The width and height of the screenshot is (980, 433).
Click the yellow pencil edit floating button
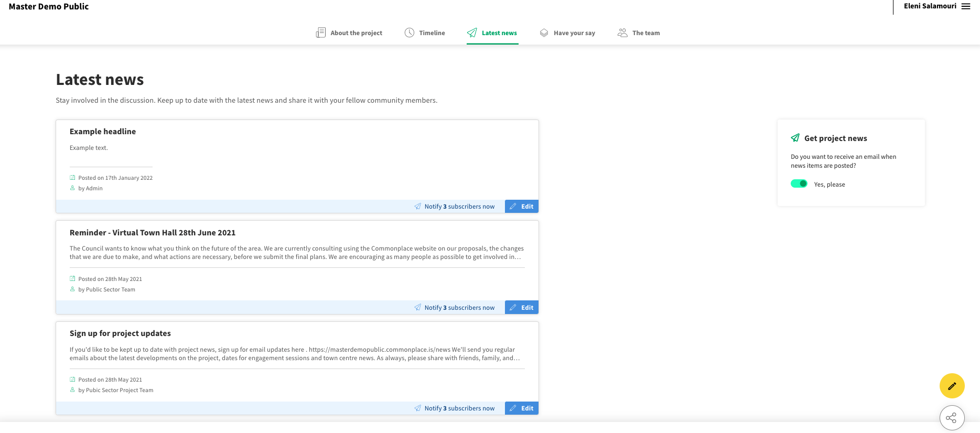click(952, 386)
